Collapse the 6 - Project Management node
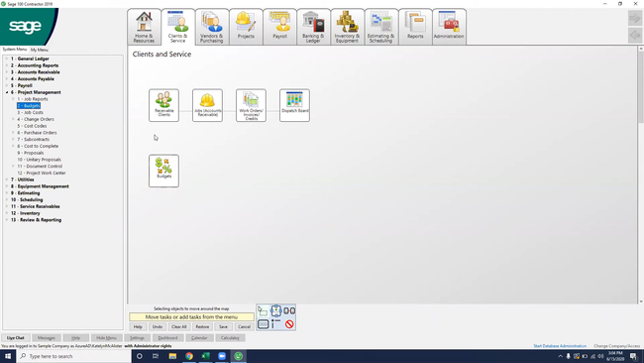Viewport: 644px width, 363px height. 7,92
